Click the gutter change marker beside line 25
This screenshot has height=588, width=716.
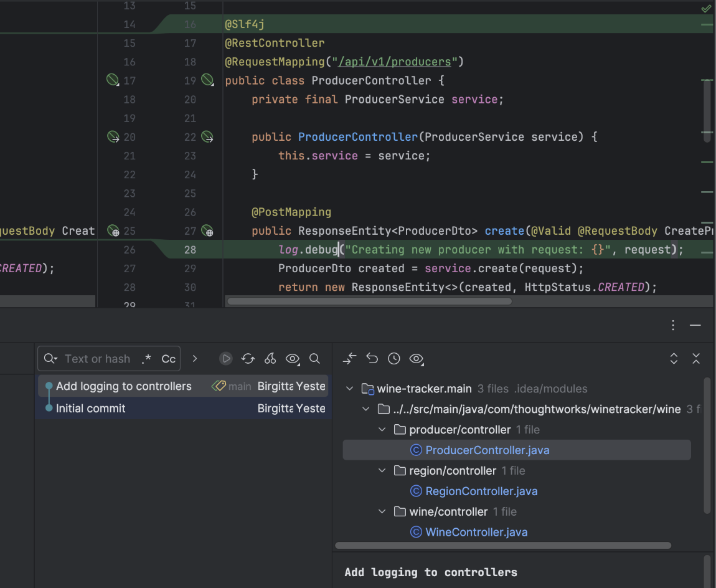coord(113,230)
